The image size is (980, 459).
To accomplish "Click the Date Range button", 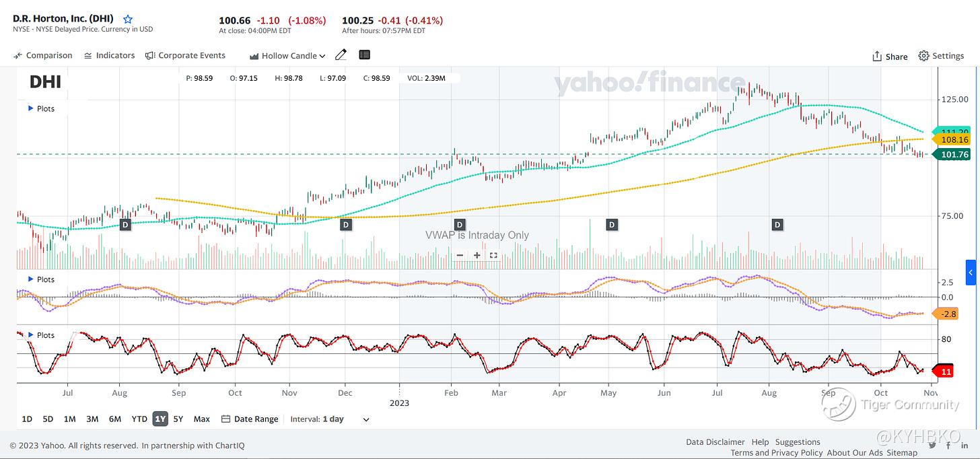I will [x=250, y=419].
